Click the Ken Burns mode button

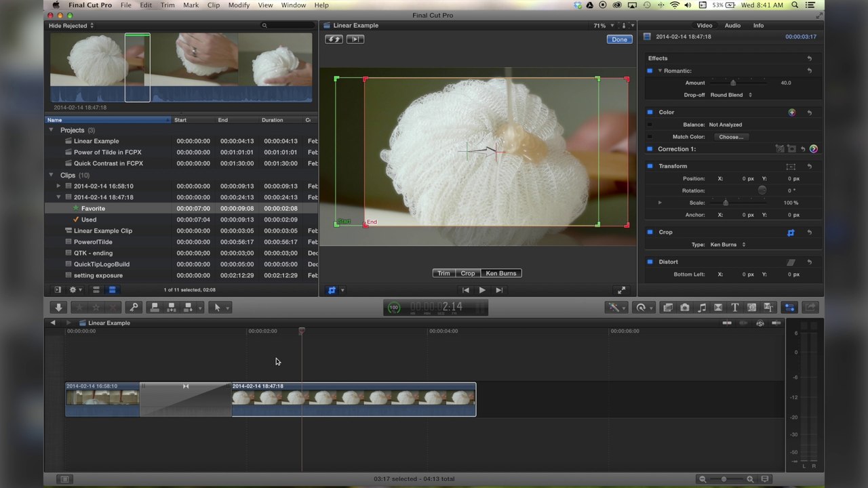point(501,273)
